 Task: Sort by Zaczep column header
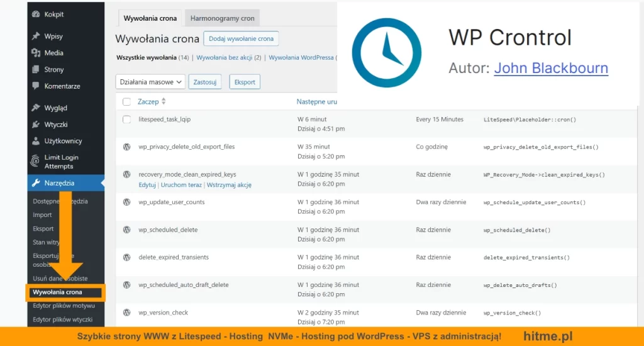point(148,101)
